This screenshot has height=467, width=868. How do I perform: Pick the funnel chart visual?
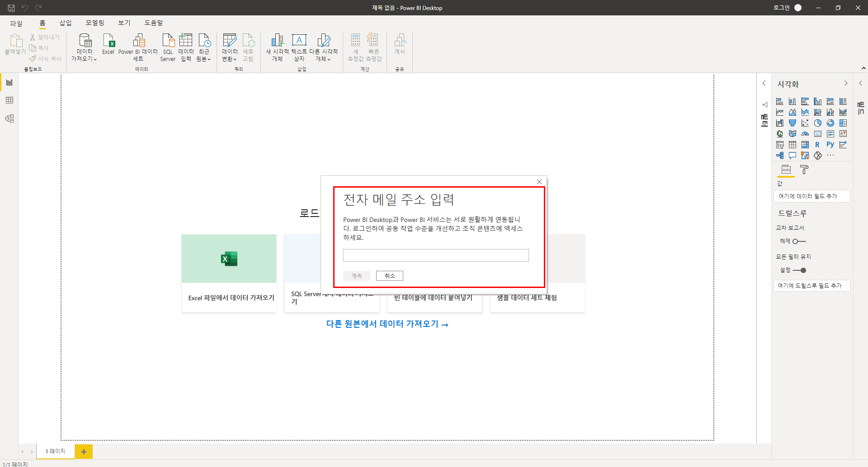(793, 123)
